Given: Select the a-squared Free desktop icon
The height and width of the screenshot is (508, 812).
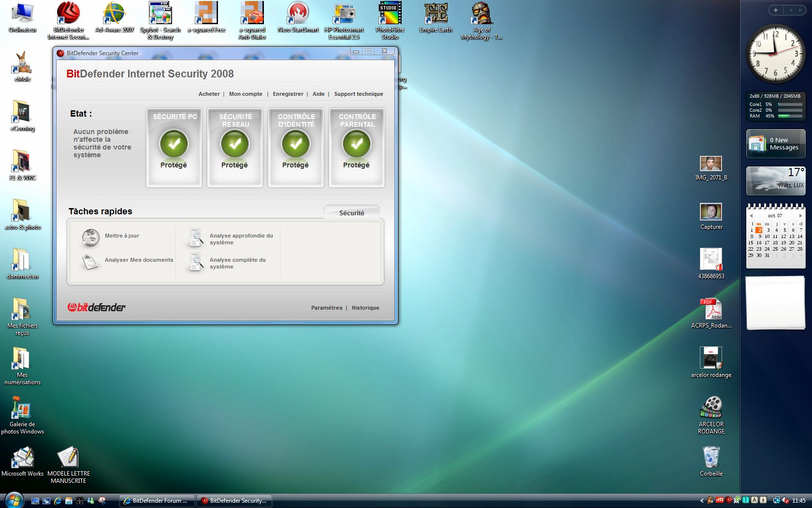Looking at the screenshot, I should coord(206,17).
